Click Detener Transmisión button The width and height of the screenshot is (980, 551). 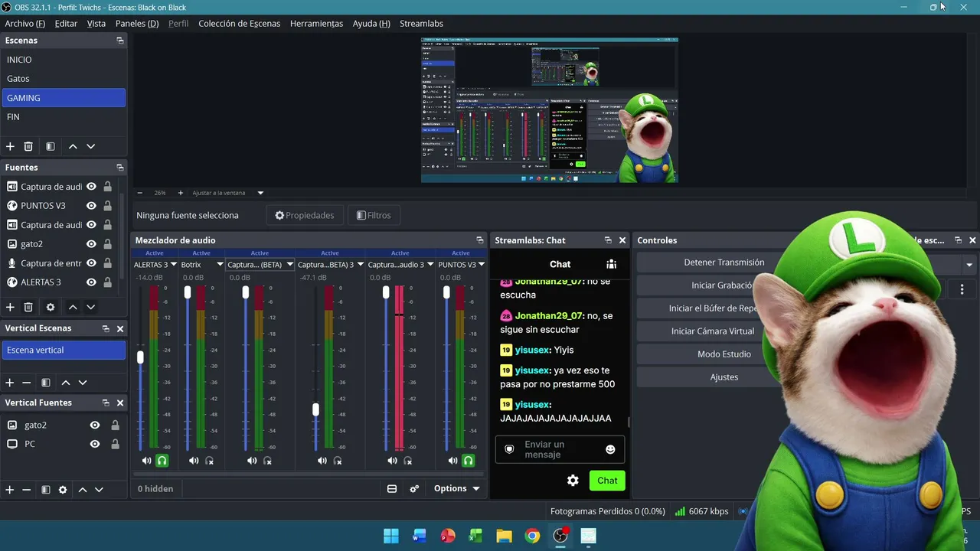coord(724,262)
